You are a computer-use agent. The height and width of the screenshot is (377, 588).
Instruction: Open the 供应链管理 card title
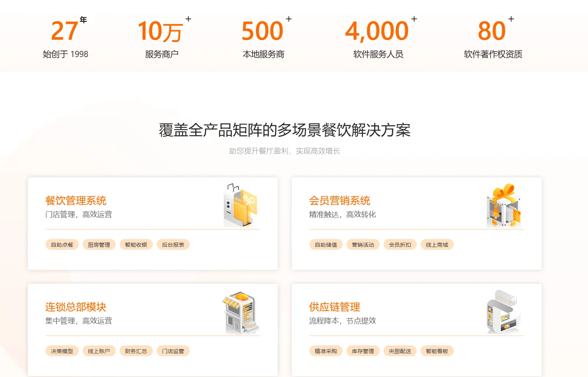coord(335,307)
